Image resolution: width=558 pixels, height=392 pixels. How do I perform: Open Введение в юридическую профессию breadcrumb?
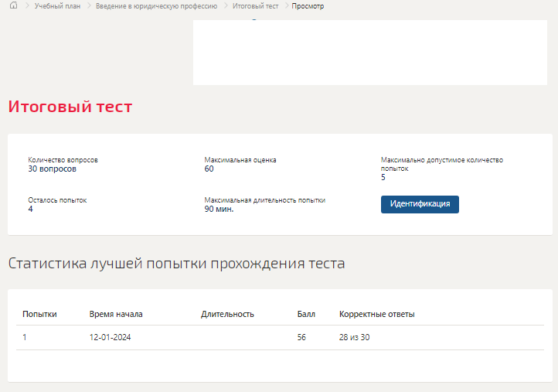[156, 6]
